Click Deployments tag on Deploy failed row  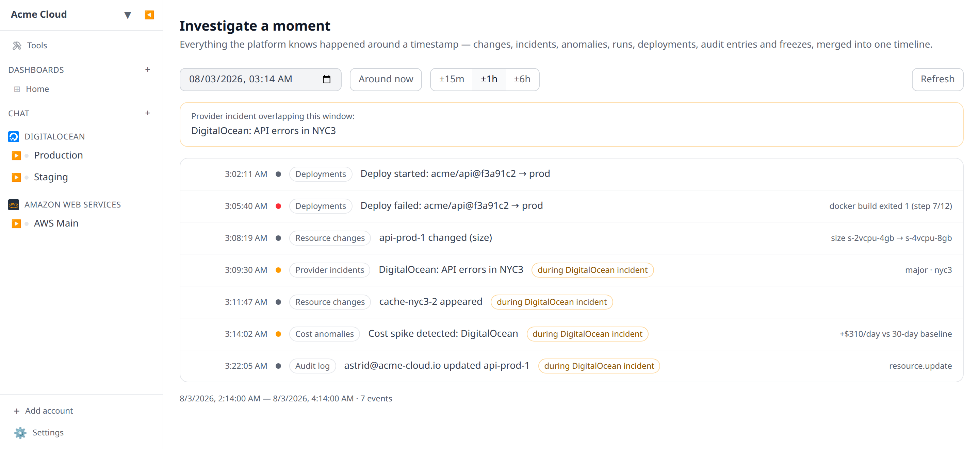point(321,206)
